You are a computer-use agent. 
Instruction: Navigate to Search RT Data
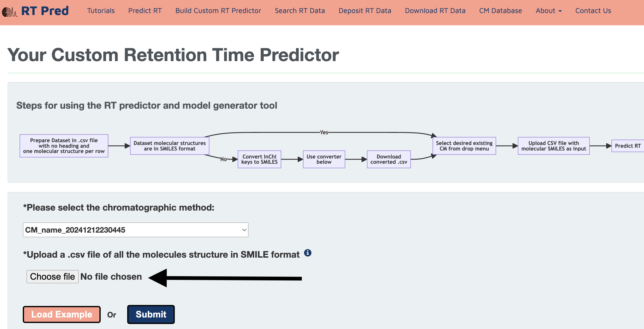click(300, 11)
